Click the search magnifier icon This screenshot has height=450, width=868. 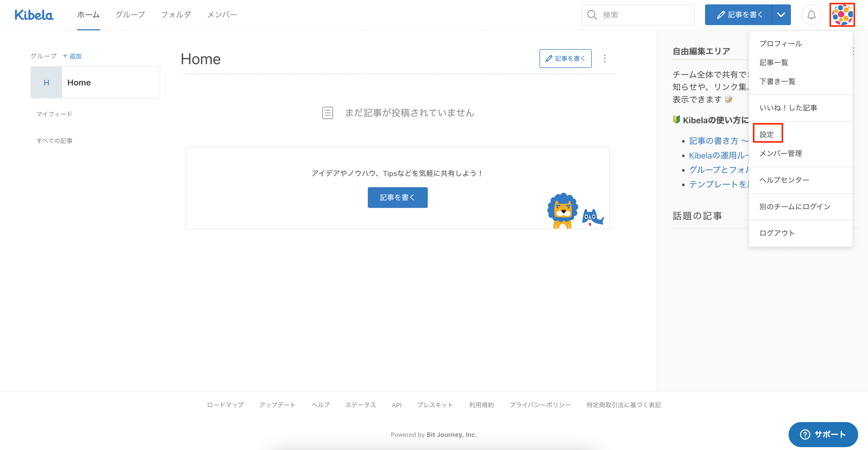(x=592, y=15)
